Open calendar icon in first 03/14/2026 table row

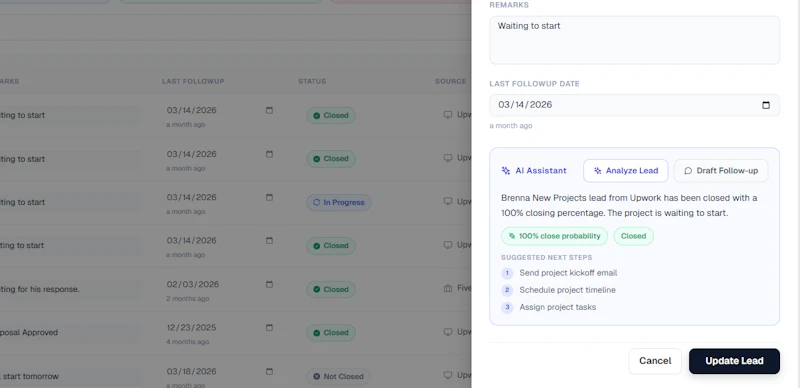(269, 110)
